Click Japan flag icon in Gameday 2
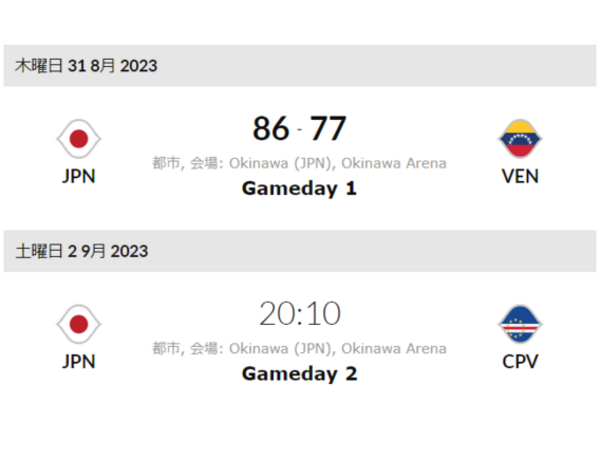Image resolution: width=600 pixels, height=450 pixels. pos(79,324)
